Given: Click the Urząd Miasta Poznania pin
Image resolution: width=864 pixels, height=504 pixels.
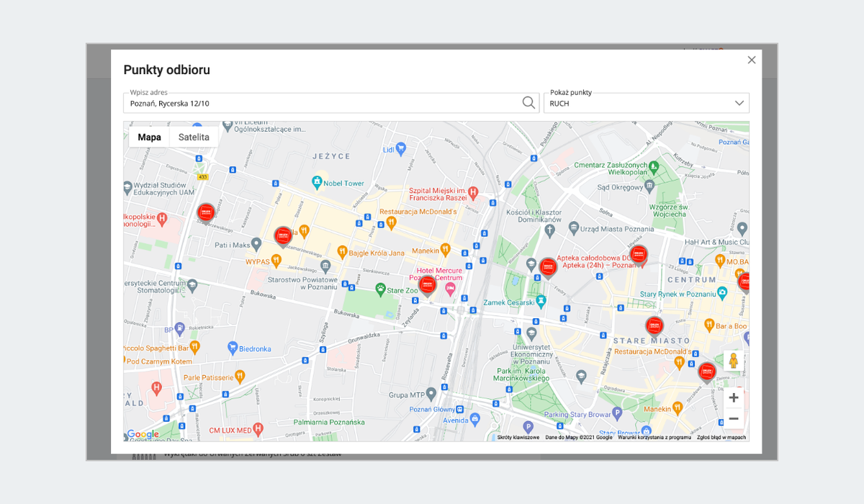Looking at the screenshot, I should click(x=573, y=228).
